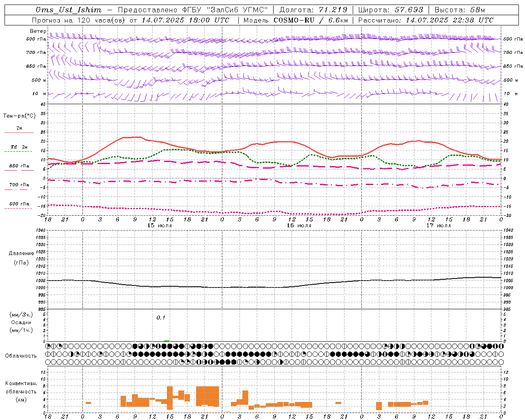Select the left 10 м wind level label
Image resolution: width=525 pixels, height=420 pixels.
coord(39,94)
